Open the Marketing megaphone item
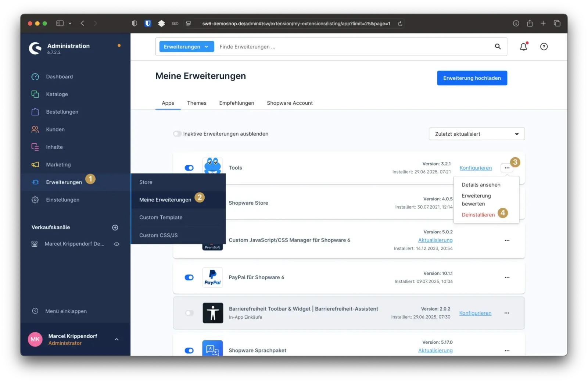This screenshot has height=383, width=588. (58, 165)
